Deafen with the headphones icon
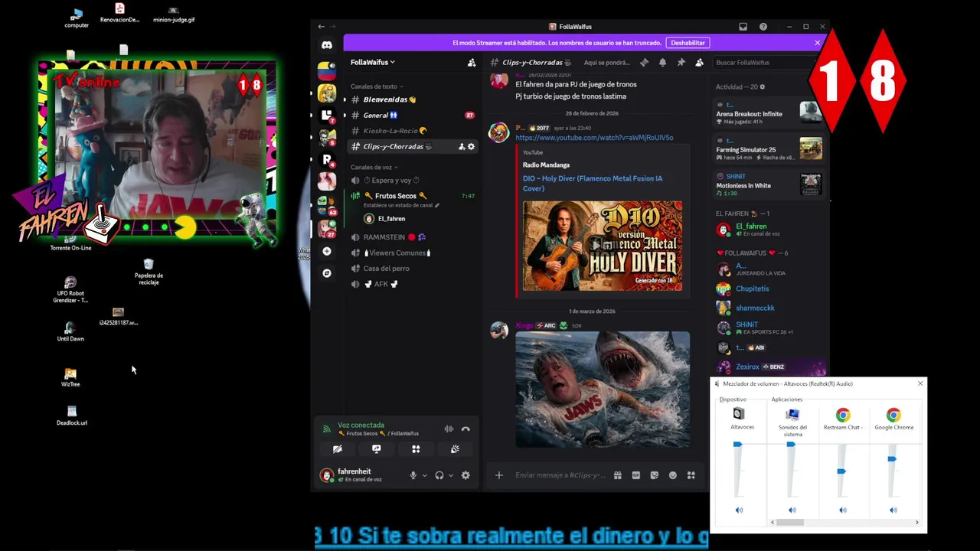This screenshot has height=551, width=980. click(439, 475)
